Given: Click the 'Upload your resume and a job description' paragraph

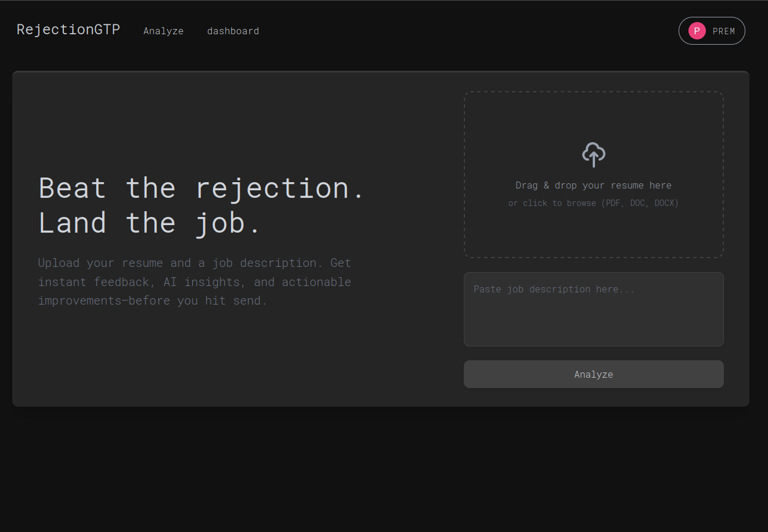Looking at the screenshot, I should [x=194, y=282].
